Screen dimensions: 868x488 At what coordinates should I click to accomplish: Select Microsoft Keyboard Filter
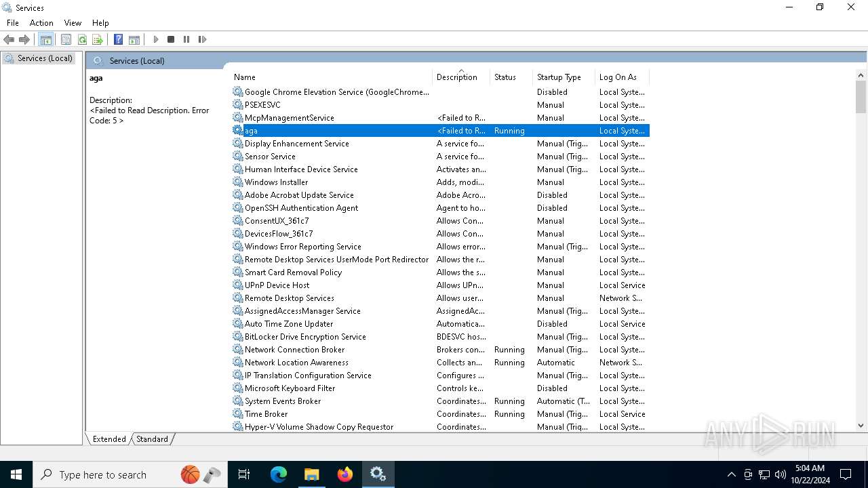click(x=440, y=388)
